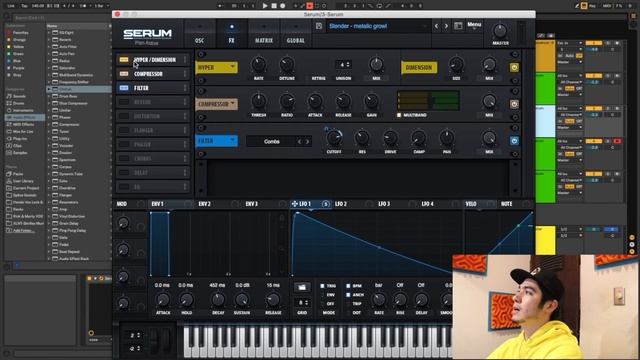Select Delay slot in FX rack list
Screen dimensions: 640x360
(152, 173)
